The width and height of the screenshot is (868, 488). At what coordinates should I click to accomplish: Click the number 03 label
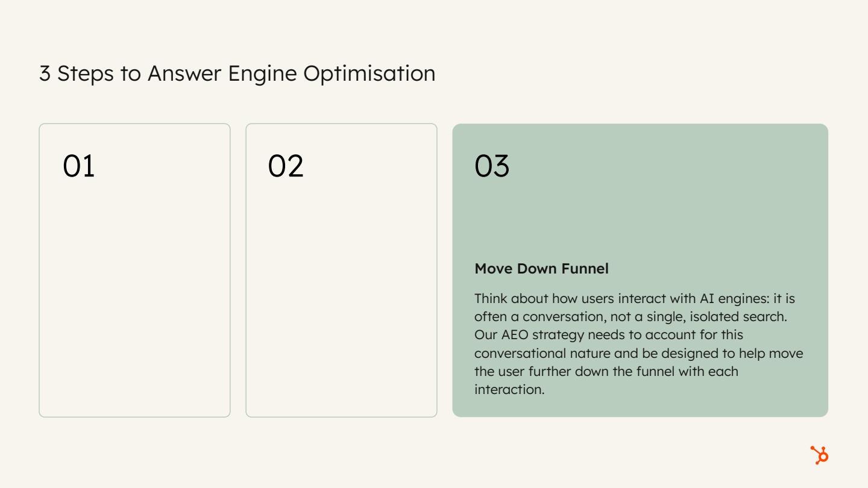[x=491, y=166]
